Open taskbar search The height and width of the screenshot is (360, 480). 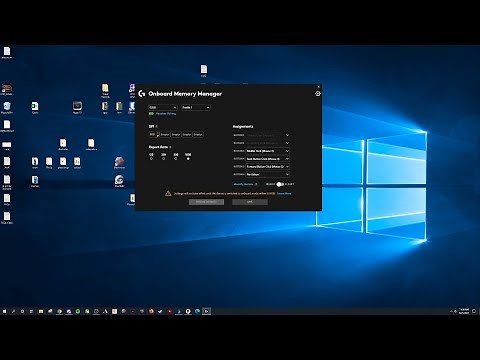(14, 311)
